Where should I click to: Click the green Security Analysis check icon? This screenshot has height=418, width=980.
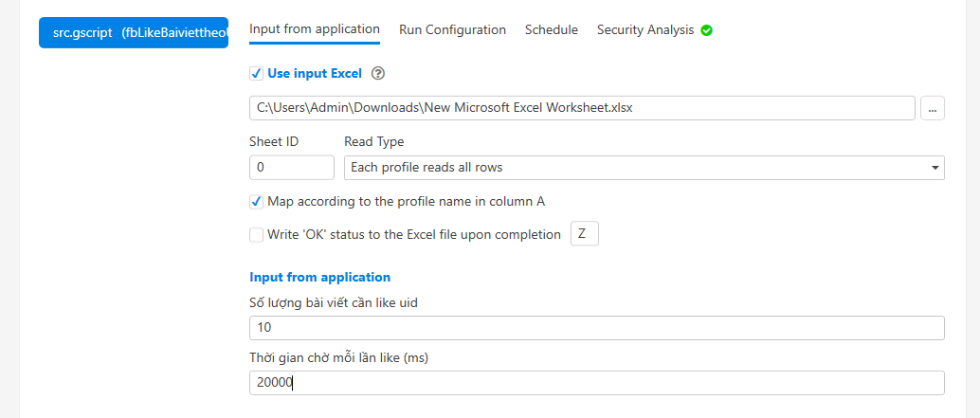[707, 30]
